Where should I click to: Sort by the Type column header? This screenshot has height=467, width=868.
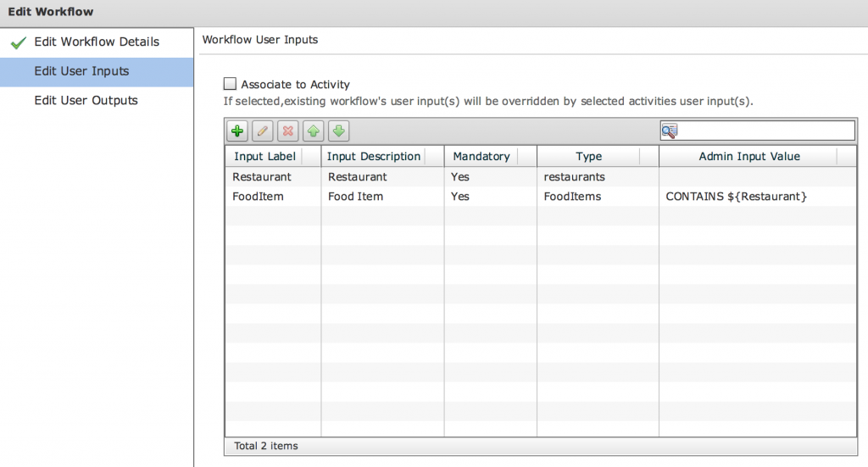pyautogui.click(x=588, y=156)
